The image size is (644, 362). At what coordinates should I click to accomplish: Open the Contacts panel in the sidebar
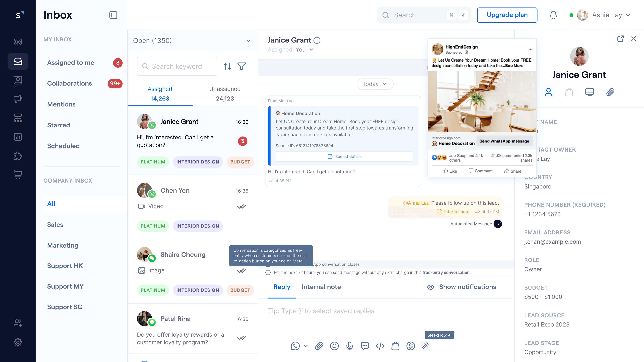click(x=18, y=80)
